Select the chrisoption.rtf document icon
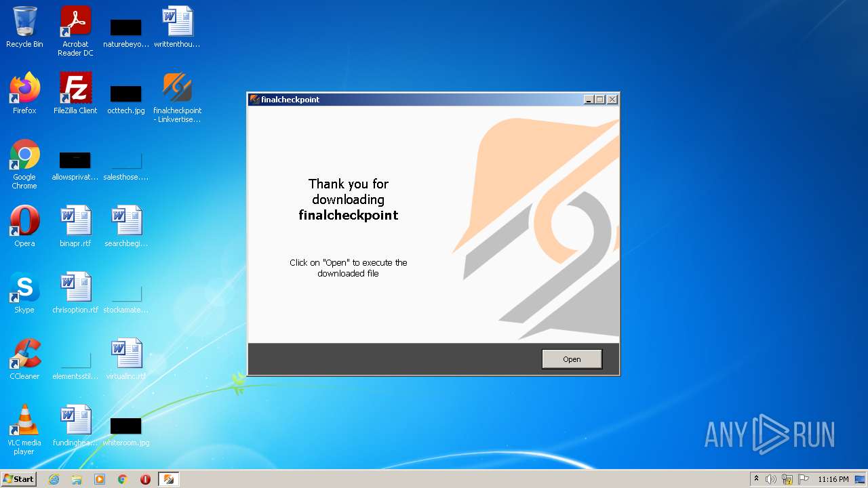This screenshot has width=868, height=488. click(75, 293)
